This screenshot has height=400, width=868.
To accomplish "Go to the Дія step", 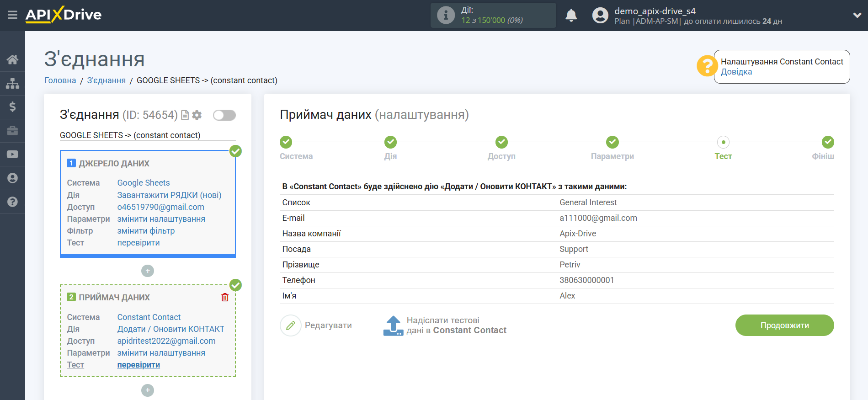I will [391, 142].
